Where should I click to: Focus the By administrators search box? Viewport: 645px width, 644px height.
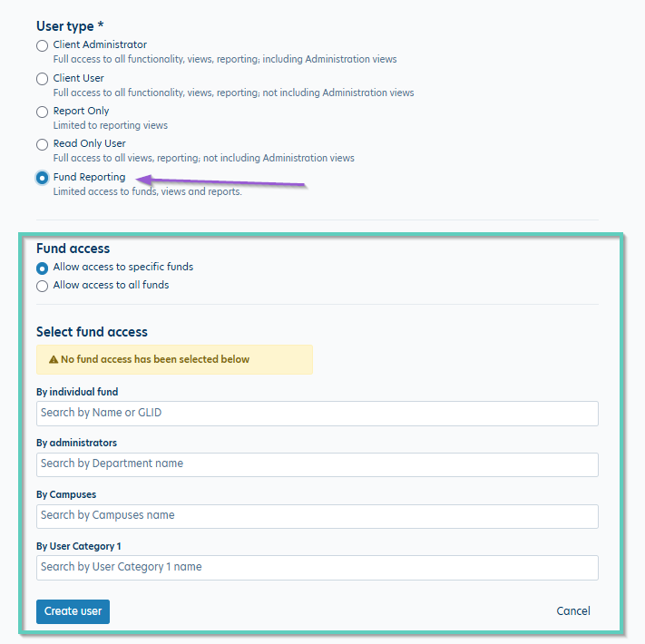[x=318, y=464]
